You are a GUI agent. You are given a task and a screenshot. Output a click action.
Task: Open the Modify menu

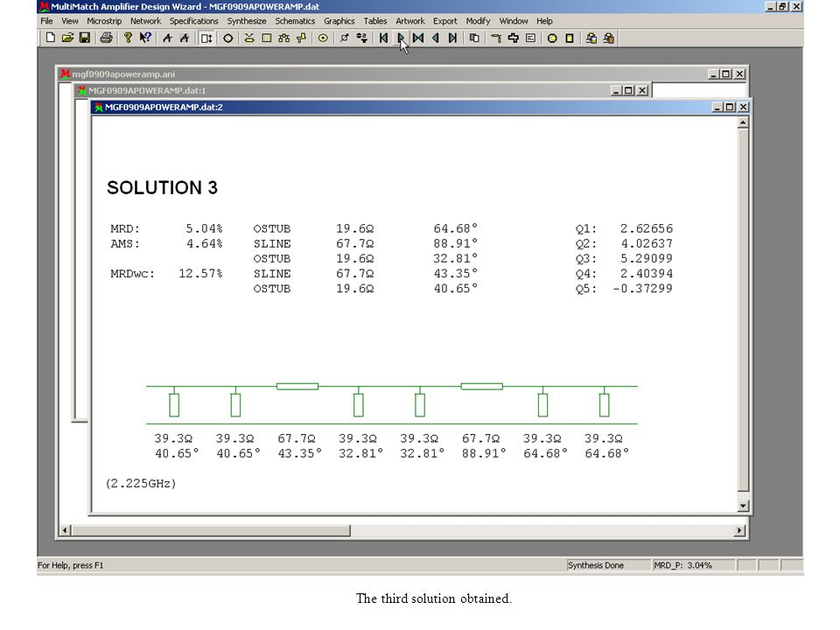click(x=478, y=21)
